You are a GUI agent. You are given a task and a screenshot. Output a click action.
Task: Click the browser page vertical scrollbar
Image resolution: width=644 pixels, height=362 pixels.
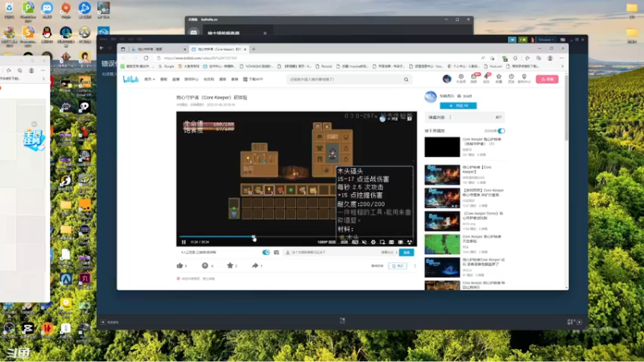click(567, 107)
